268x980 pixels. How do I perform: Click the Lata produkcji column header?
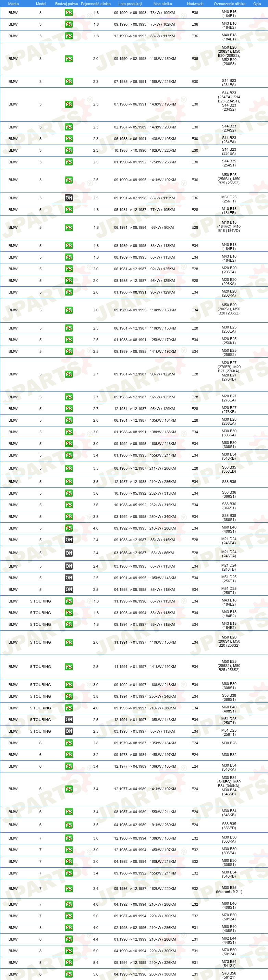tap(130, 4)
